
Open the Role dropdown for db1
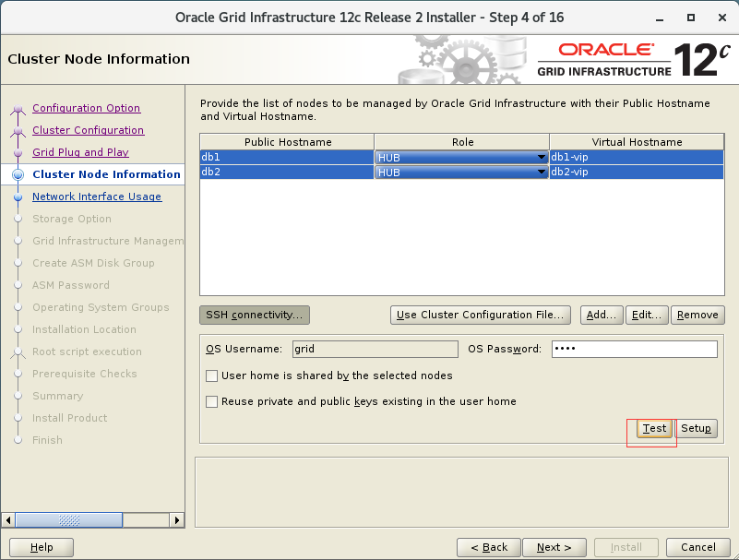click(462, 158)
